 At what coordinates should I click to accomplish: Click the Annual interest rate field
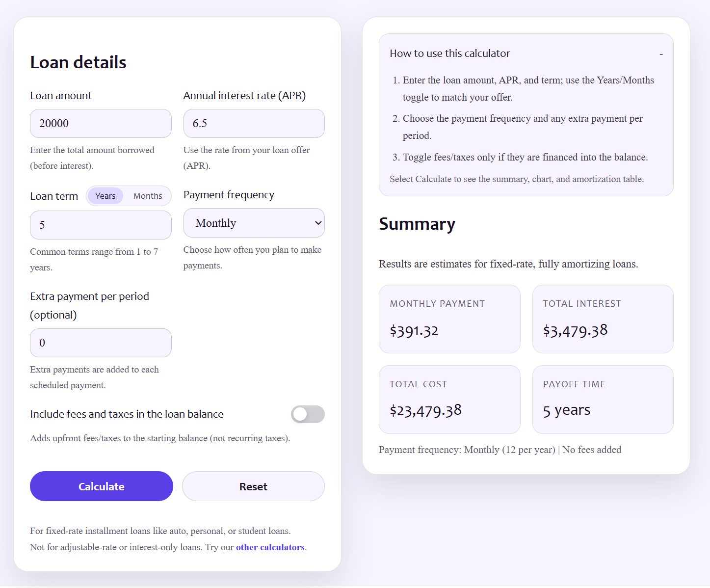(x=254, y=123)
